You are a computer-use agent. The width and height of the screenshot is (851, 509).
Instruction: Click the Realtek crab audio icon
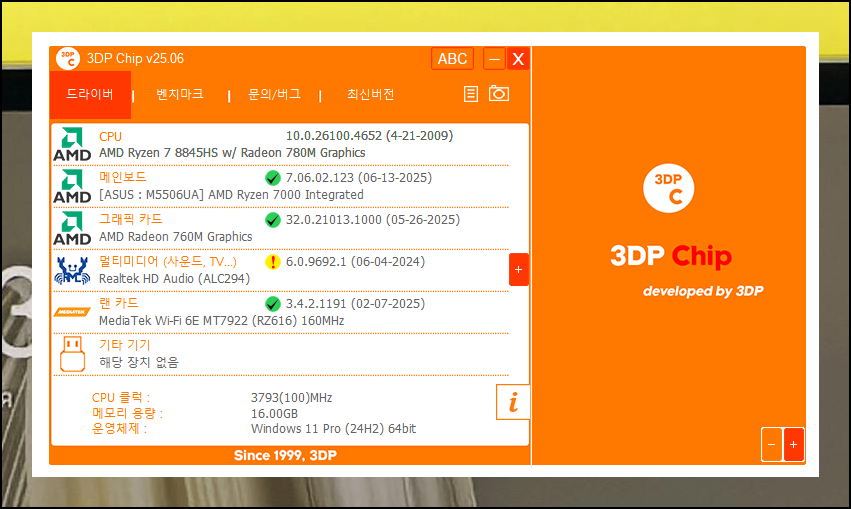coord(72,270)
